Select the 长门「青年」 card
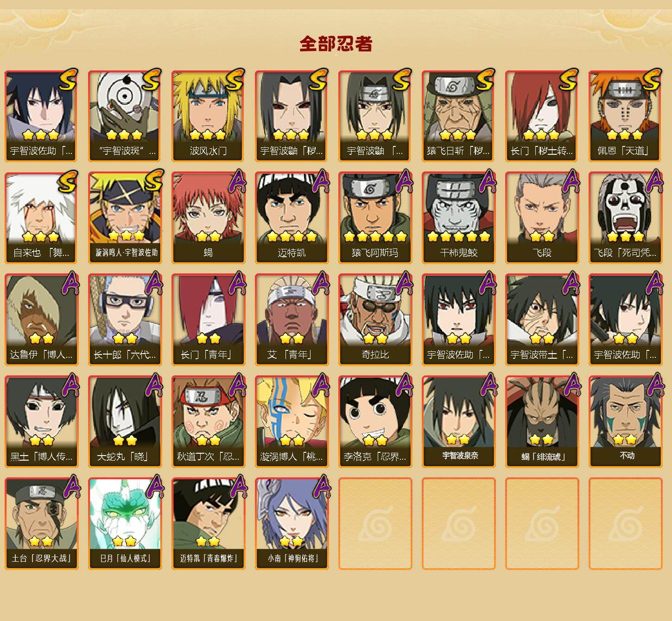Viewport: 672px width, 621px height. [x=208, y=320]
